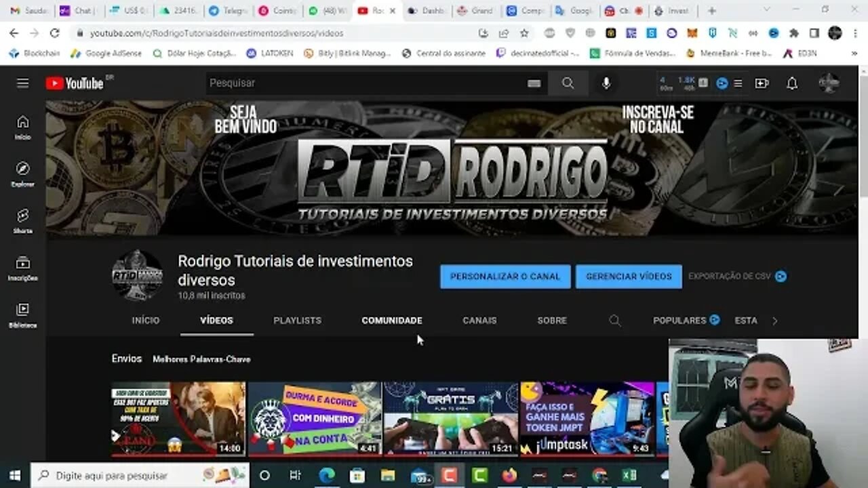Open the Google AdSense bookmark

[106, 53]
